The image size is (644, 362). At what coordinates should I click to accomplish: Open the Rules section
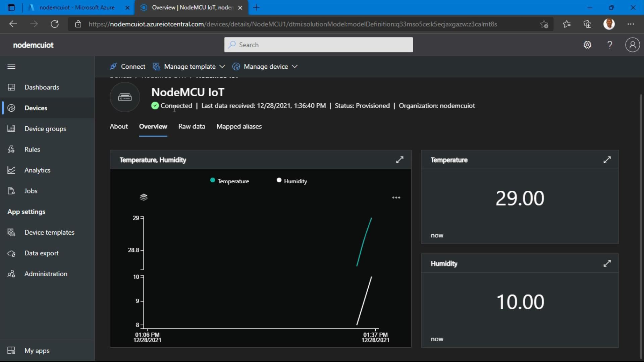32,149
